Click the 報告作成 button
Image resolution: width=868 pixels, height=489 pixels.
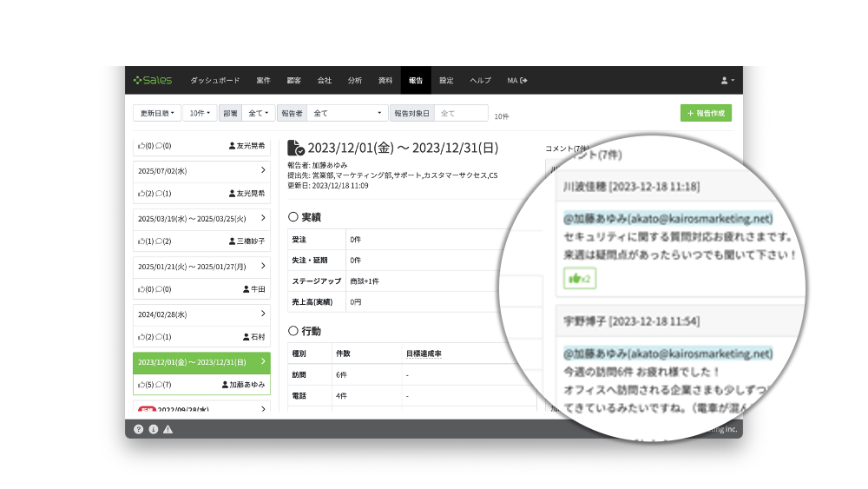click(706, 113)
